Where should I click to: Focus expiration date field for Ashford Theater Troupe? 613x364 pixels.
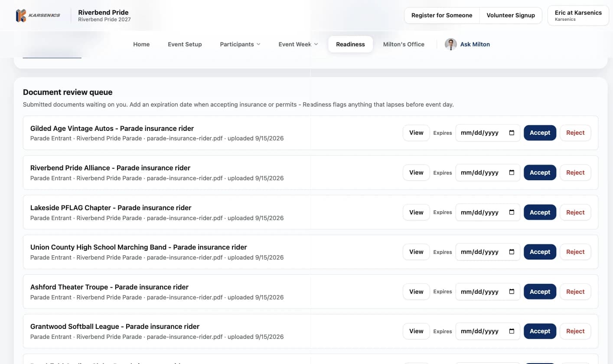coord(488,292)
